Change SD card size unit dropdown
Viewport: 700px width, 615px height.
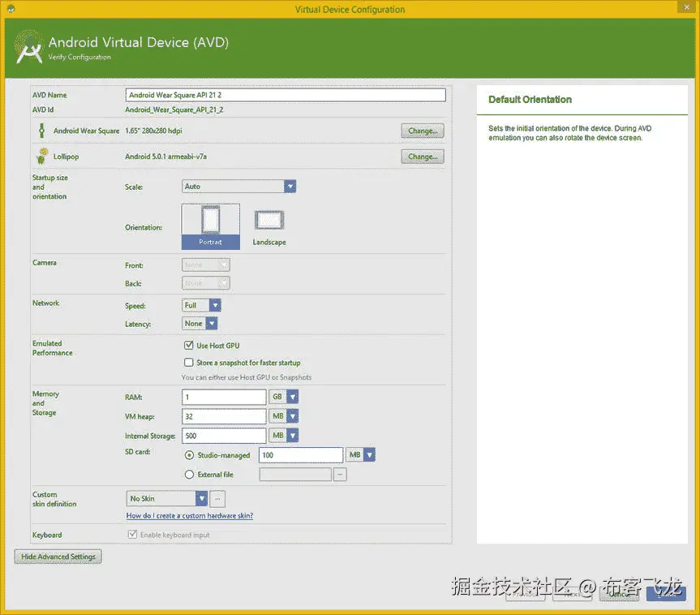click(x=361, y=454)
